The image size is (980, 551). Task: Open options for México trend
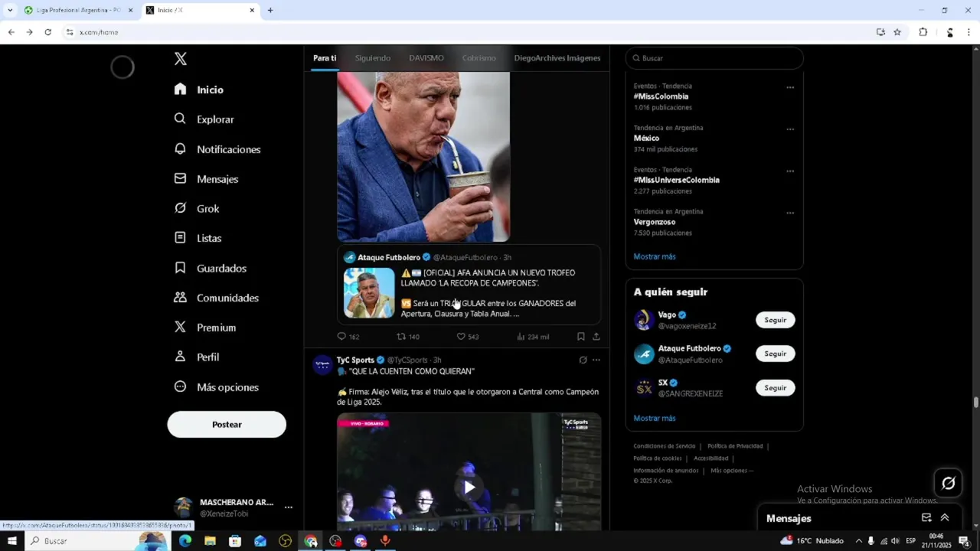tap(790, 129)
